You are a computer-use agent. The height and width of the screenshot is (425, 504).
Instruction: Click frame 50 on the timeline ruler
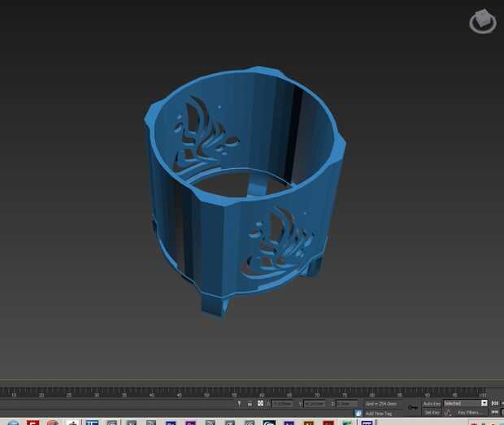(x=206, y=395)
